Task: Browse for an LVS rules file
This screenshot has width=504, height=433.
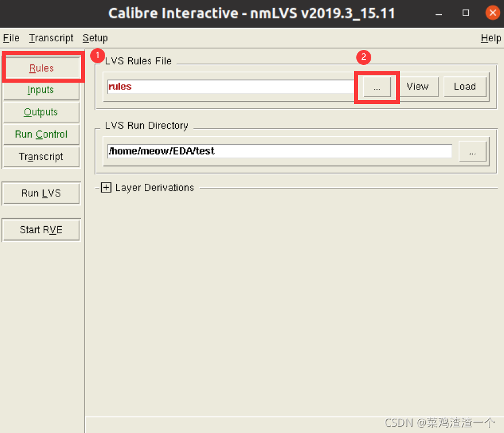Action: point(376,87)
